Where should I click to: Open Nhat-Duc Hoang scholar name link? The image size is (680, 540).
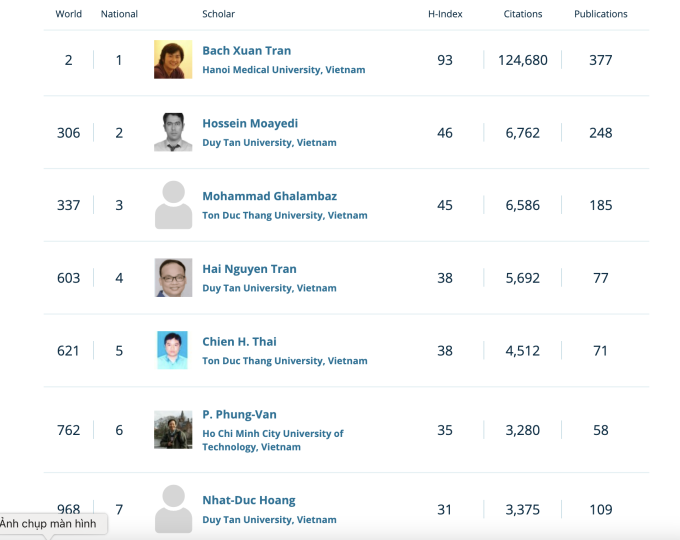pos(249,500)
